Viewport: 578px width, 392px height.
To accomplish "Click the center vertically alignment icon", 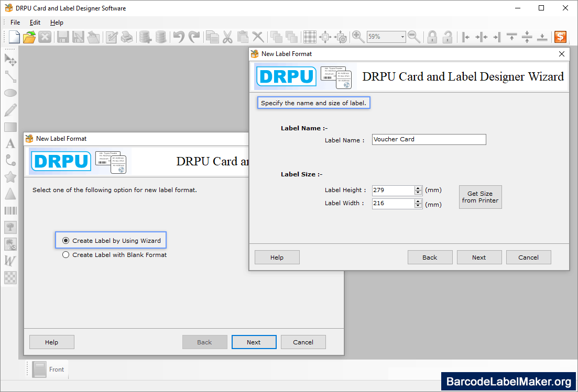I will 527,37.
